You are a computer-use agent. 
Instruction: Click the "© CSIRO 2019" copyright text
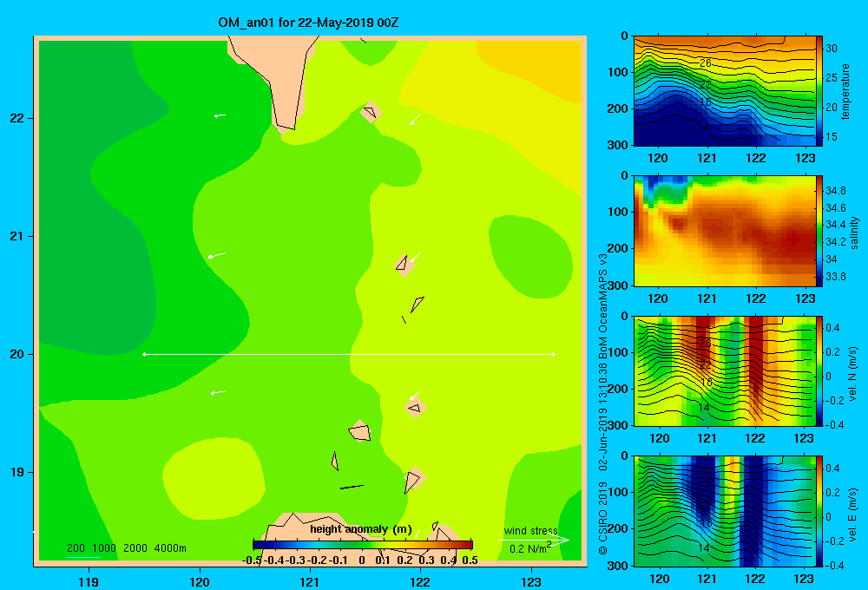(x=603, y=517)
